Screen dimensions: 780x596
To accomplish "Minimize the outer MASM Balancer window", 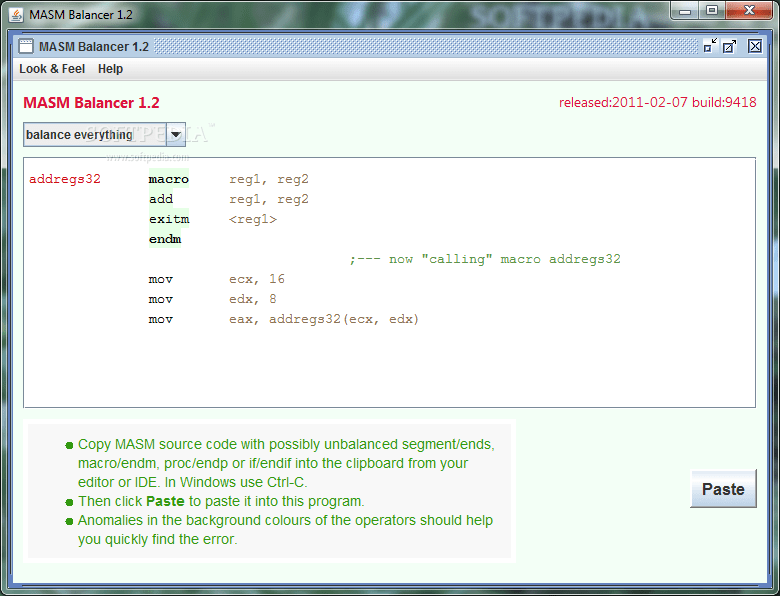I will coord(685,10).
